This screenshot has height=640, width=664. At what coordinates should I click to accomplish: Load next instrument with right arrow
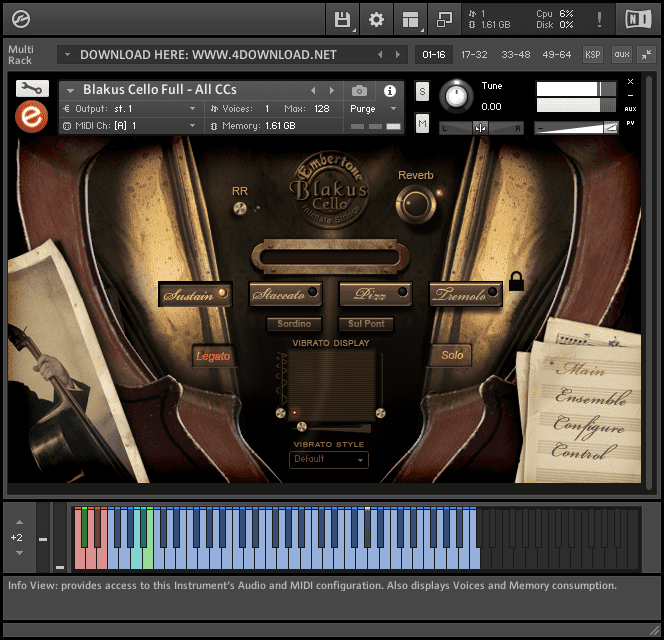pos(332,90)
